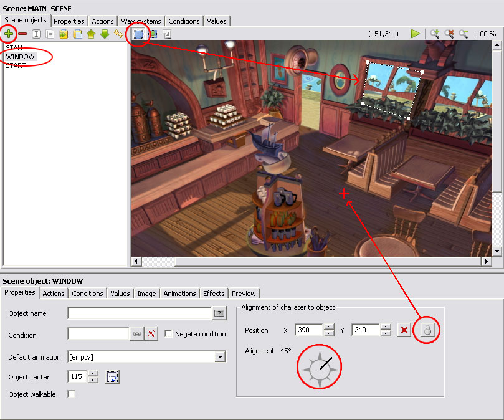Open the scene Conditions tab
Image resolution: width=504 pixels, height=420 pixels.
click(x=184, y=21)
